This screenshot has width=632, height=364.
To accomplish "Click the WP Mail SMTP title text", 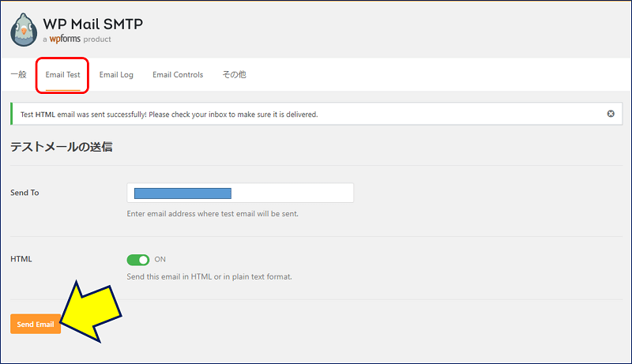I will click(x=93, y=24).
